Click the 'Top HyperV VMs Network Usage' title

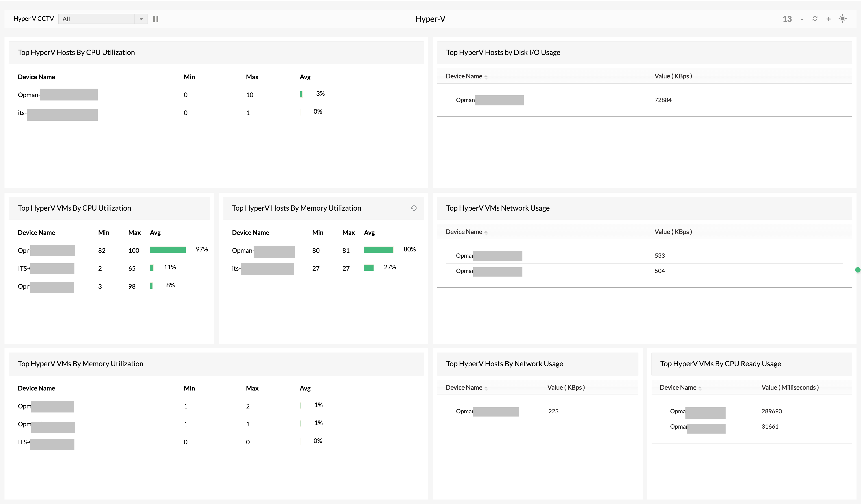(498, 208)
